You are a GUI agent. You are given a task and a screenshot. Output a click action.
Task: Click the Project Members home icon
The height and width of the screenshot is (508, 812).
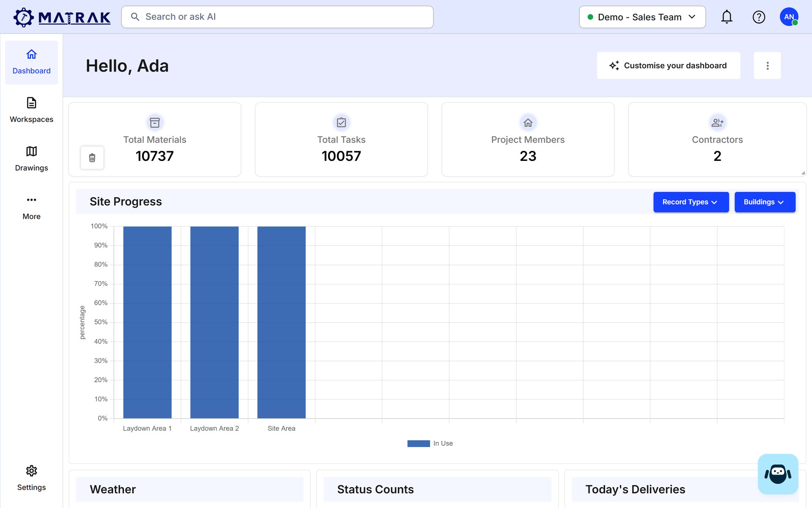pos(528,123)
